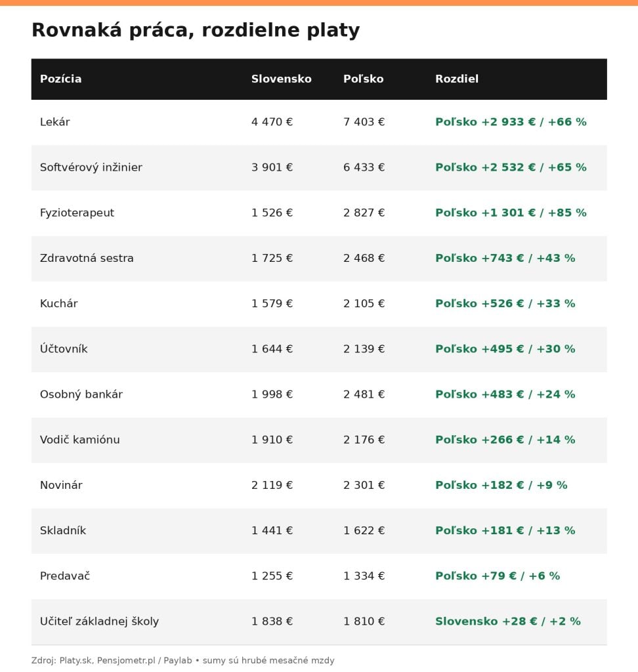Select Predavač's Polish salary 1 334 €
Image resolution: width=638 pixels, height=672 pixels.
point(364,576)
